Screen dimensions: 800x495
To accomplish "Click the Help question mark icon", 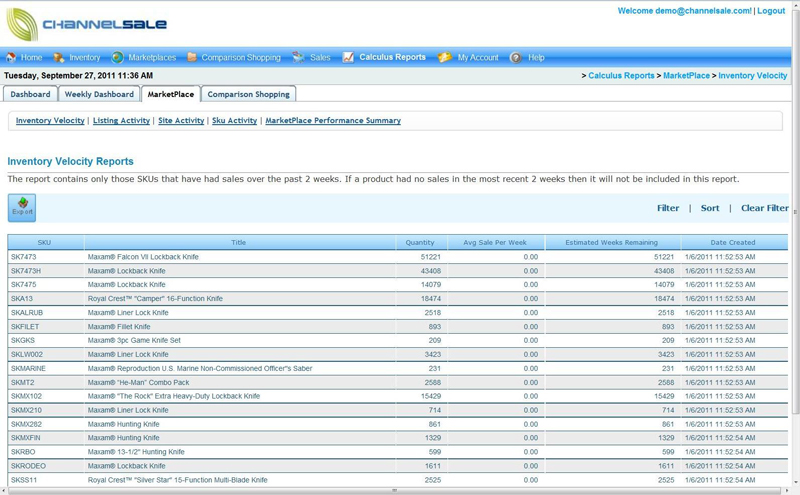I will (x=516, y=58).
